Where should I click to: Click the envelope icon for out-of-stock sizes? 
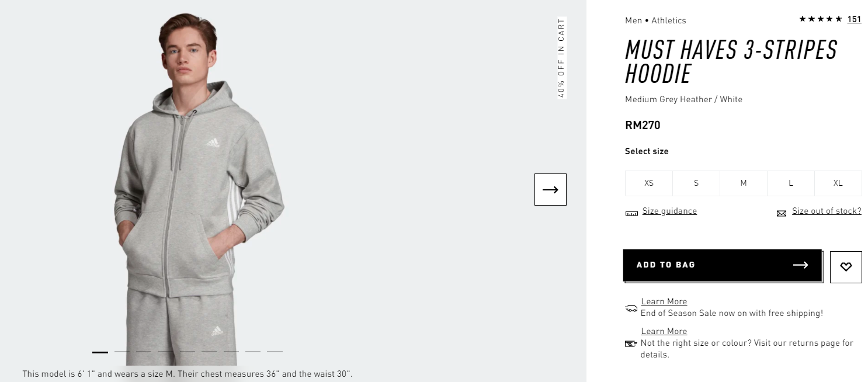782,214
